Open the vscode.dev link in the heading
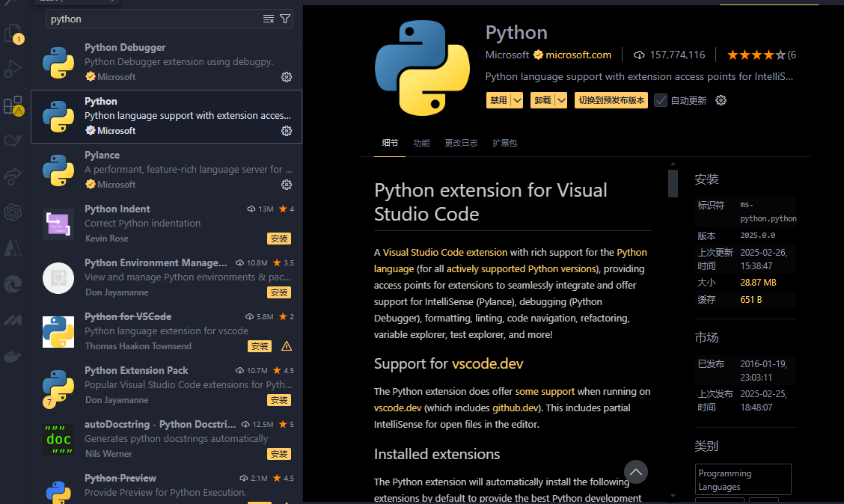 point(487,363)
